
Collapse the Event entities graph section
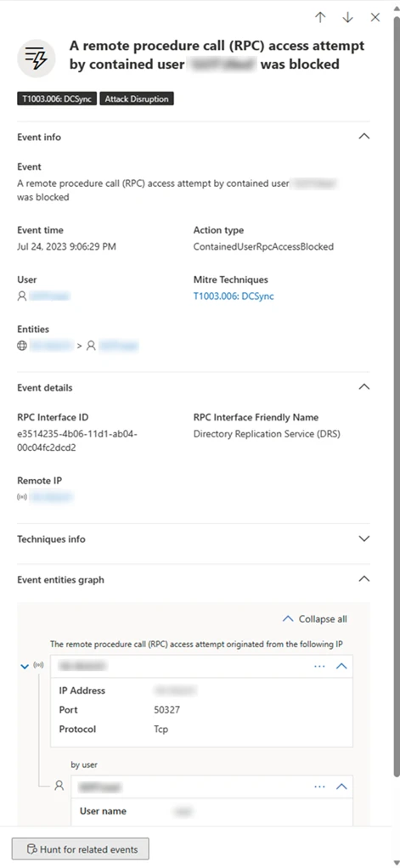tap(364, 579)
